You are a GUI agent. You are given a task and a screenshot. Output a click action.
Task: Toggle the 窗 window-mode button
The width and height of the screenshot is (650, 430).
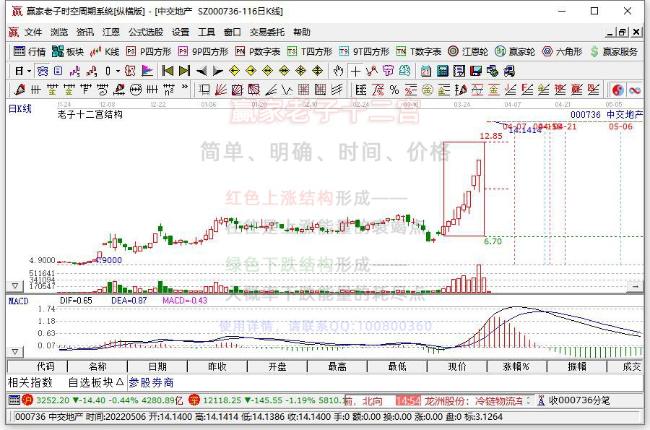[x=43, y=71]
